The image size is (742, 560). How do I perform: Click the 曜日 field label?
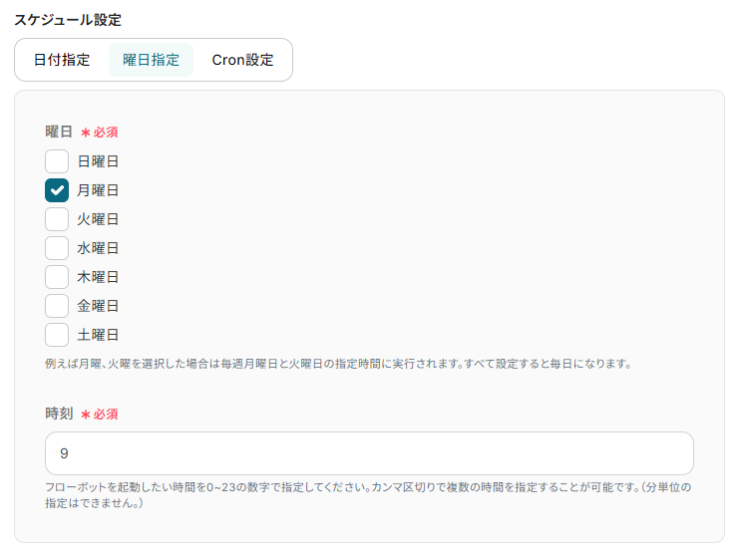pos(59,132)
